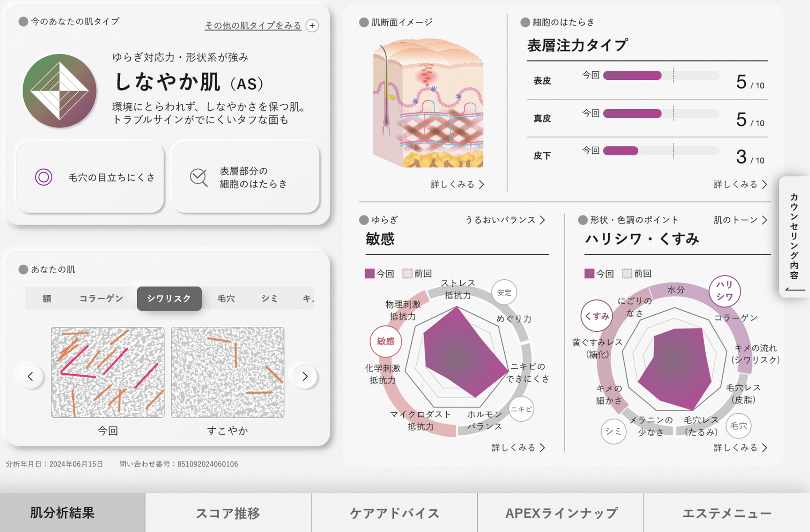Switch to the スコア推移 tab
The height and width of the screenshot is (532, 810).
pos(228,513)
